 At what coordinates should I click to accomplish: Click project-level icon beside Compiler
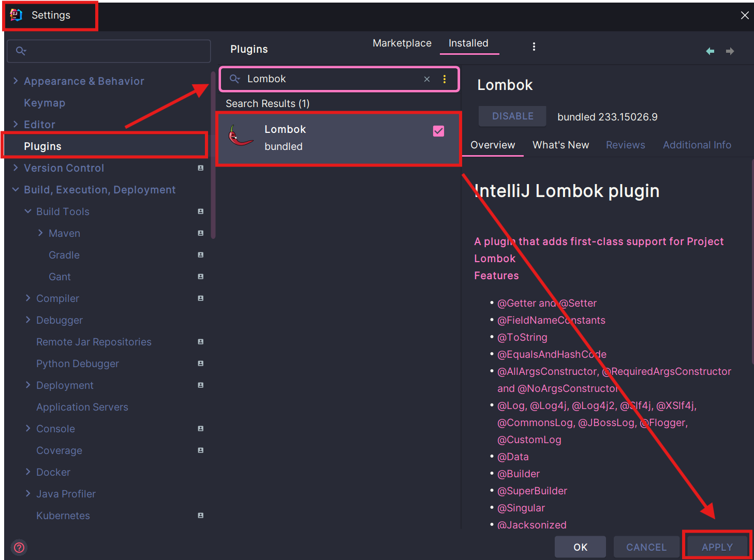pyautogui.click(x=200, y=298)
